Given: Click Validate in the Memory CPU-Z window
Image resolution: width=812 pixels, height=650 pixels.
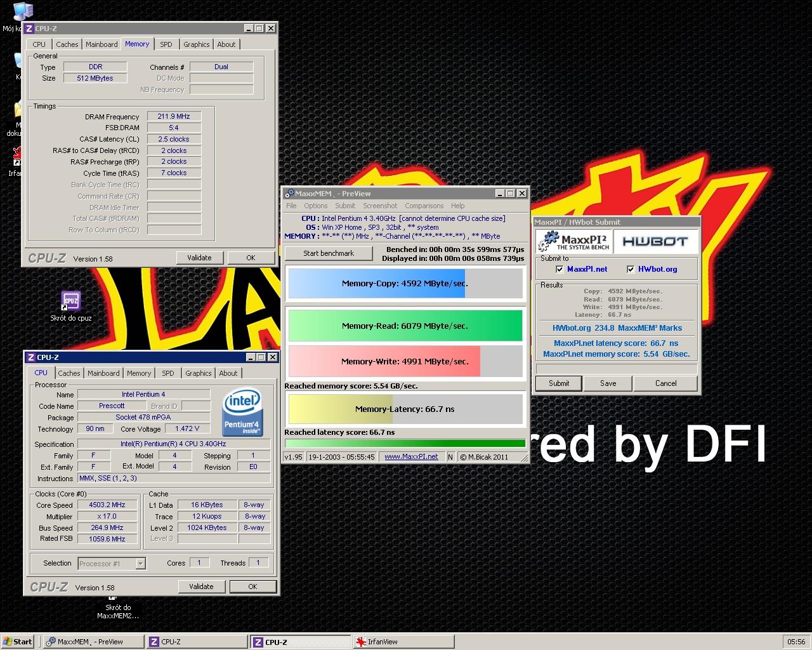Looking at the screenshot, I should (199, 258).
